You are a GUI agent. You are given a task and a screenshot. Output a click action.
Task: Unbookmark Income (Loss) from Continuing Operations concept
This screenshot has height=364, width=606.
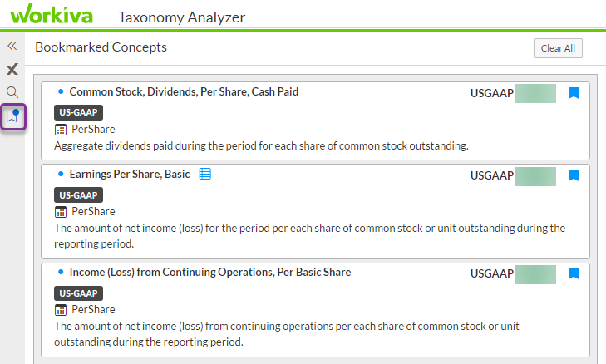[574, 273]
